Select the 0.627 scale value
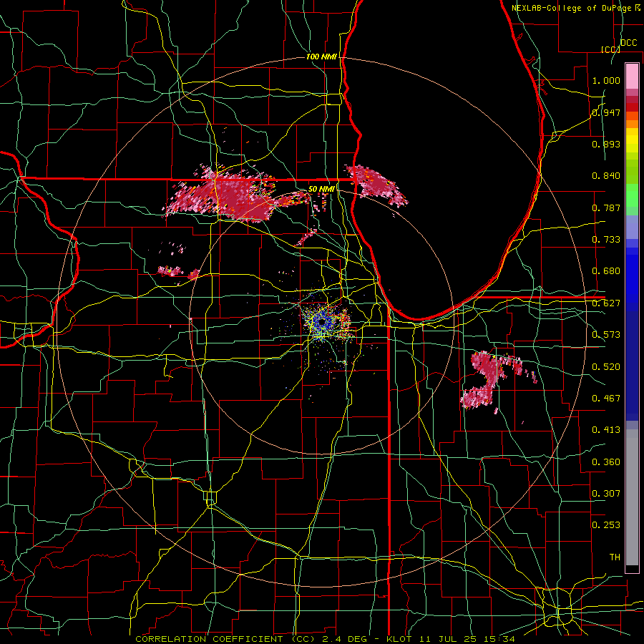Screen dimensions: 644x644 [606, 303]
